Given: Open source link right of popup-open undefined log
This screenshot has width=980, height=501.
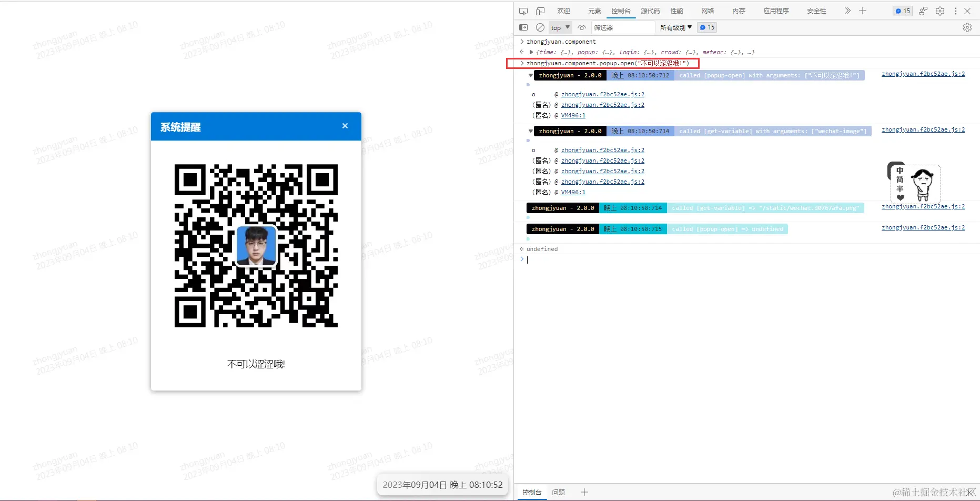Looking at the screenshot, I should point(923,227).
